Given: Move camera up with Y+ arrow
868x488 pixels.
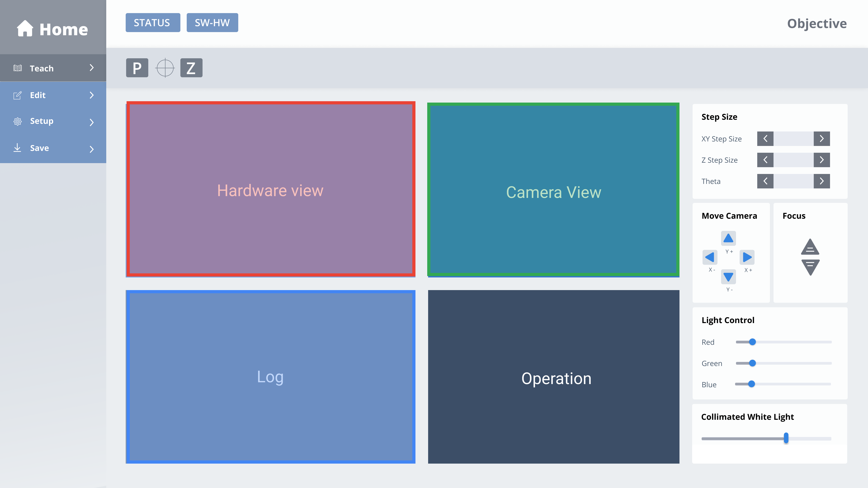Looking at the screenshot, I should tap(728, 238).
